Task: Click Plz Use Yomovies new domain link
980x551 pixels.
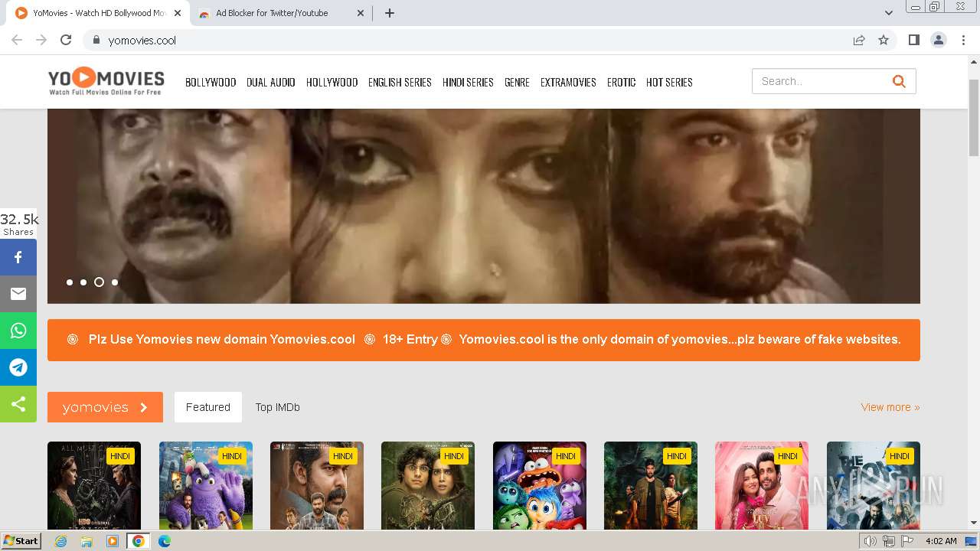Action: click(x=222, y=339)
